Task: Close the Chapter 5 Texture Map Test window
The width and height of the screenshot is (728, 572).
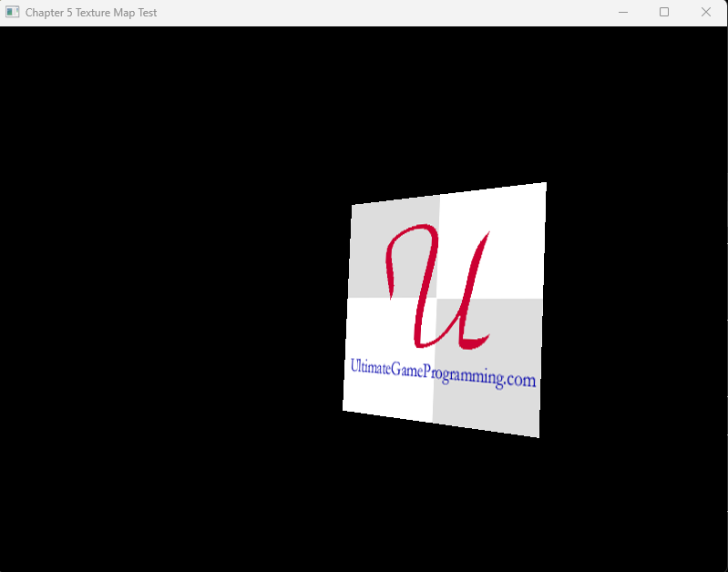Action: pos(705,13)
